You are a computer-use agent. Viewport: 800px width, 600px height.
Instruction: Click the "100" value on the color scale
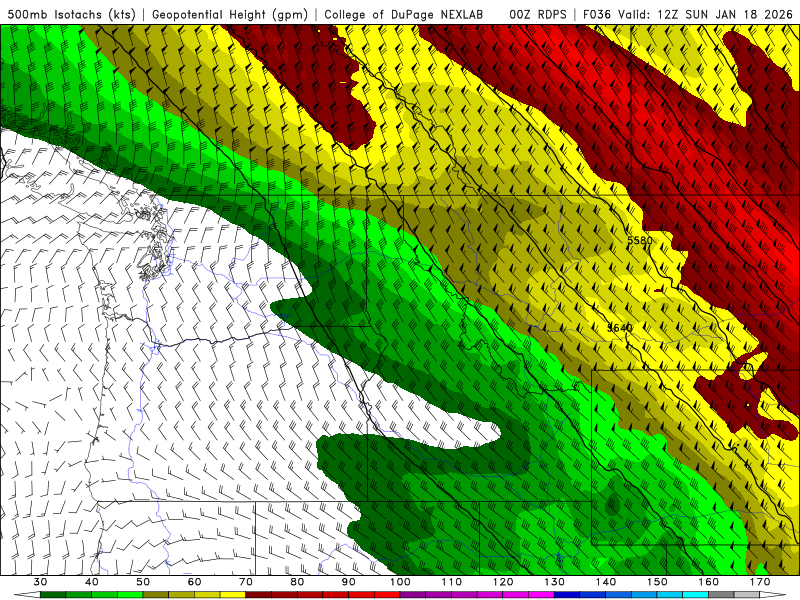tap(400, 582)
